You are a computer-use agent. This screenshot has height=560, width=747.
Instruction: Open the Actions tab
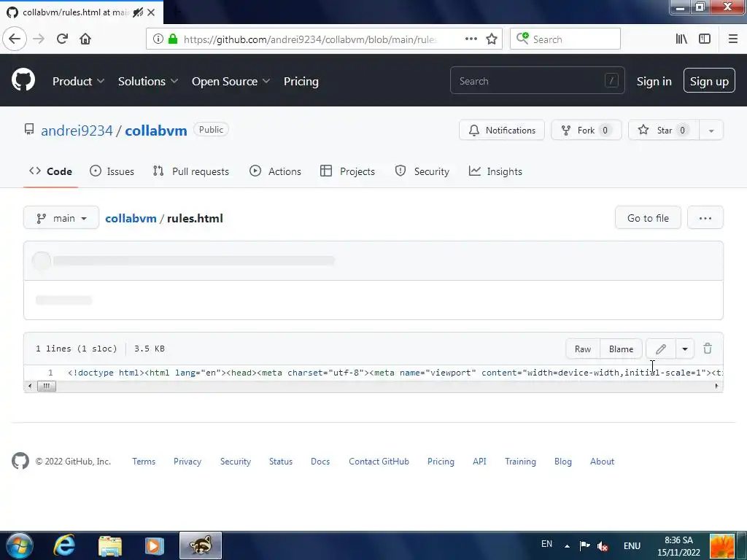[275, 171]
